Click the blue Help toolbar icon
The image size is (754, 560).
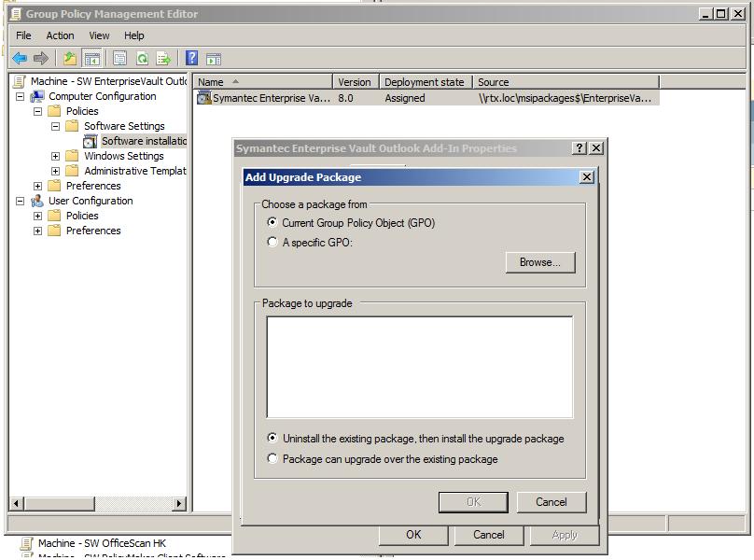tap(191, 58)
